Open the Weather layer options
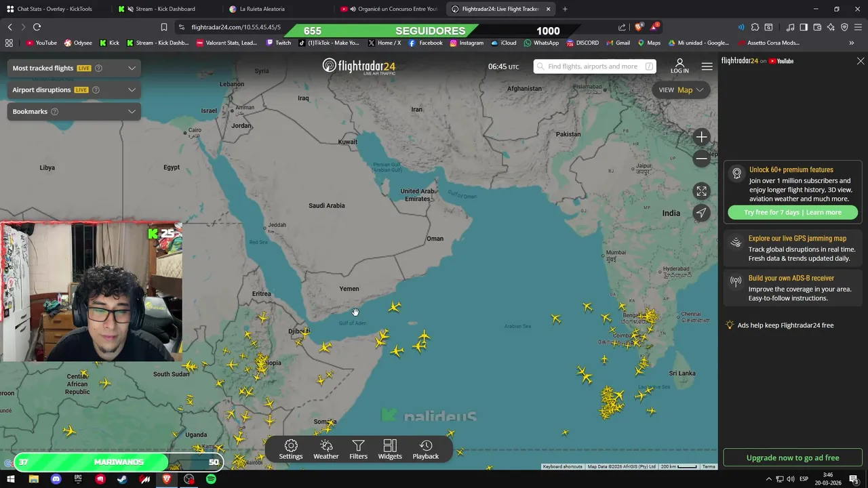Screen dimensions: 868x488 (325, 449)
